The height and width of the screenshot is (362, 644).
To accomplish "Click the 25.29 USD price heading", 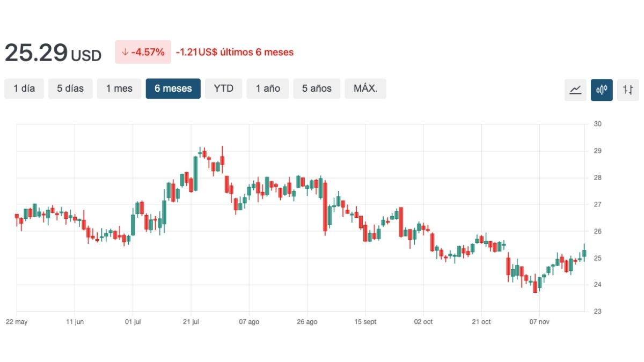I will point(53,53).
